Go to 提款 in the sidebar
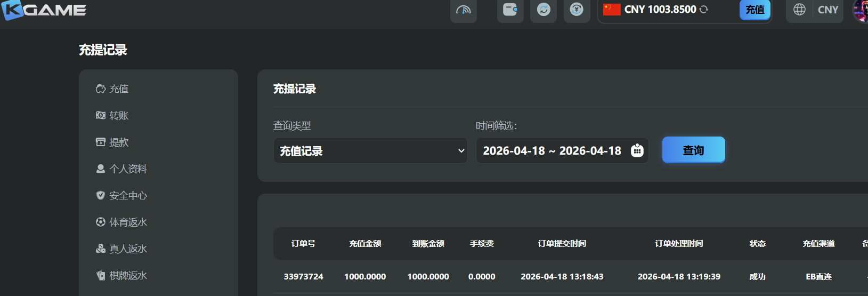 click(x=119, y=142)
